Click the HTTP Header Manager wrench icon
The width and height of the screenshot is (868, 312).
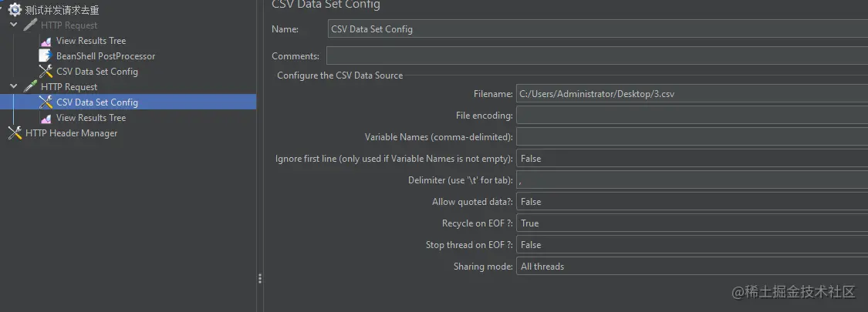pyautogui.click(x=15, y=133)
